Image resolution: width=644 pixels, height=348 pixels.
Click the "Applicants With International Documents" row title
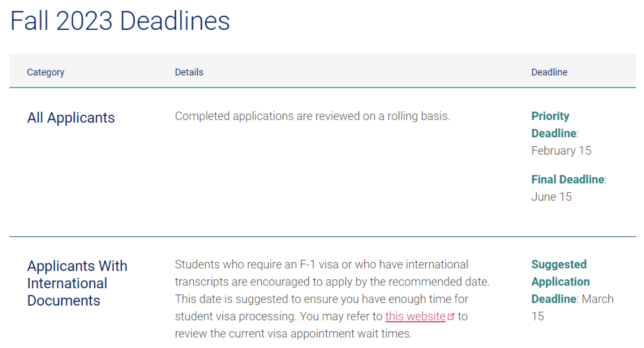[x=77, y=283]
